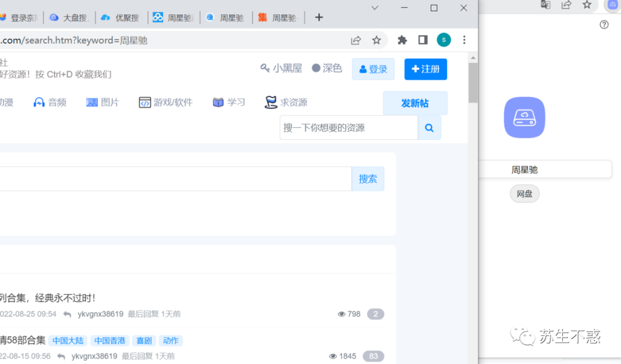Click the 发新帖 new post button

(x=415, y=104)
